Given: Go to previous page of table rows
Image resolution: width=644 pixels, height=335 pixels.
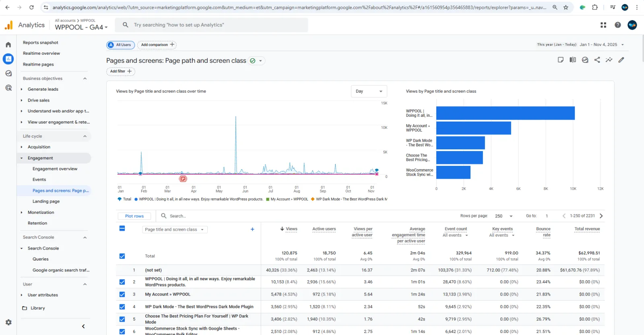Looking at the screenshot, I should [x=564, y=216].
